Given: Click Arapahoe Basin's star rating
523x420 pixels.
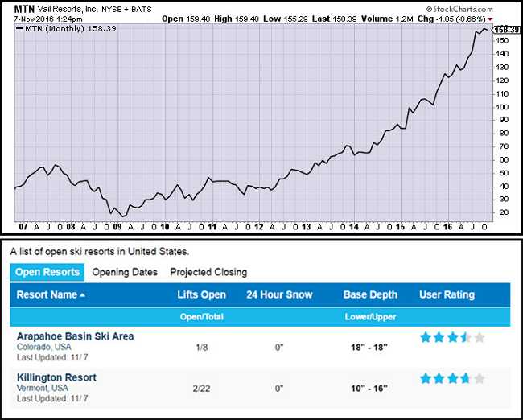Looking at the screenshot, I should coord(452,337).
